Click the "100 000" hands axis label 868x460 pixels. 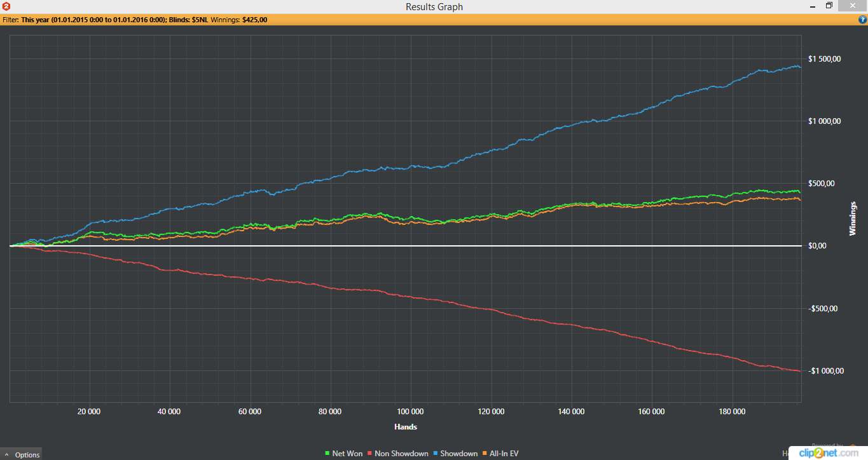410,411
